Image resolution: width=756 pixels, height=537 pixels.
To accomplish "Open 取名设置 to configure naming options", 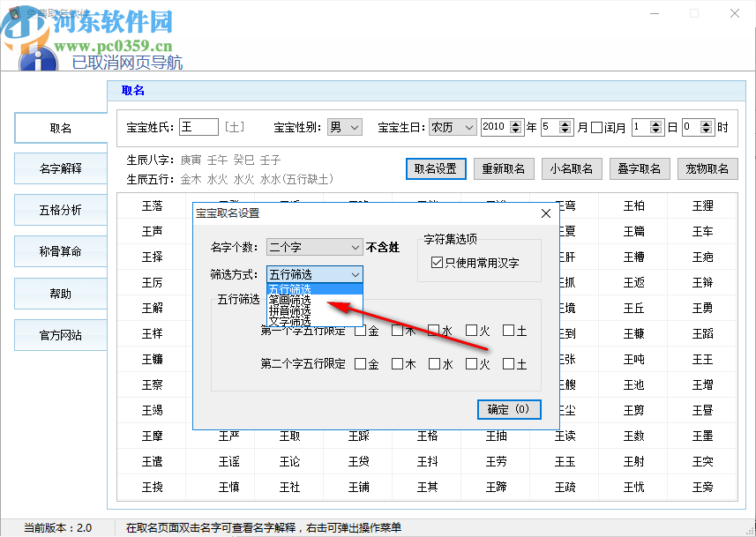I will [435, 168].
